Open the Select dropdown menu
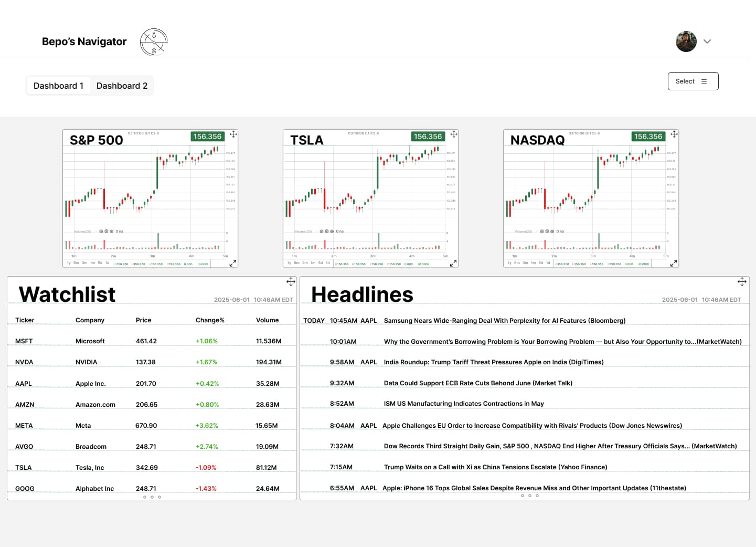756x547 pixels. tap(693, 81)
